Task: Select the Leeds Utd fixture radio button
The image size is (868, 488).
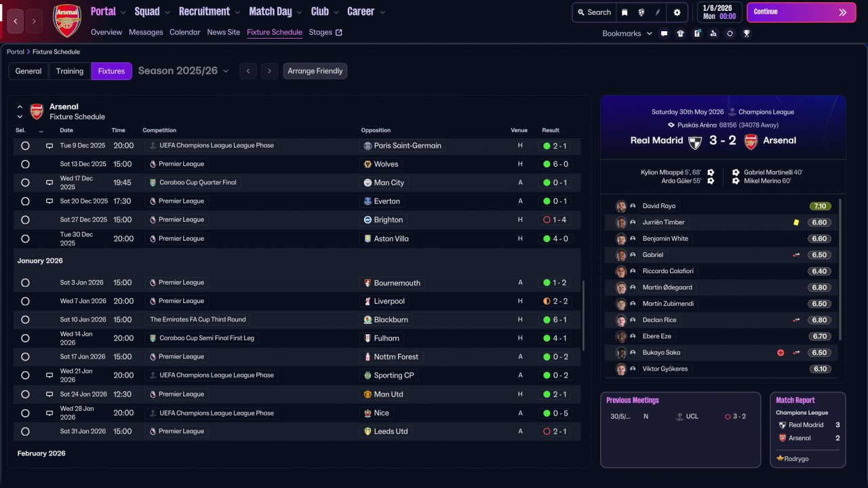Action: tap(25, 431)
